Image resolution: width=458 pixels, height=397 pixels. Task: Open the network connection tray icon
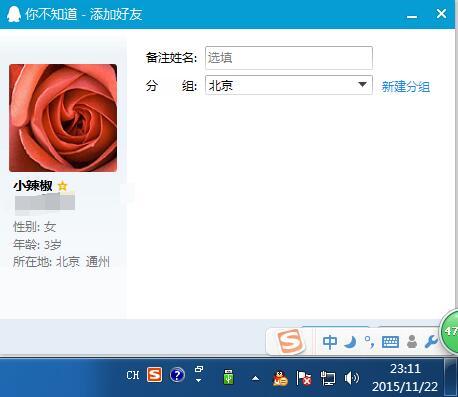(x=328, y=378)
